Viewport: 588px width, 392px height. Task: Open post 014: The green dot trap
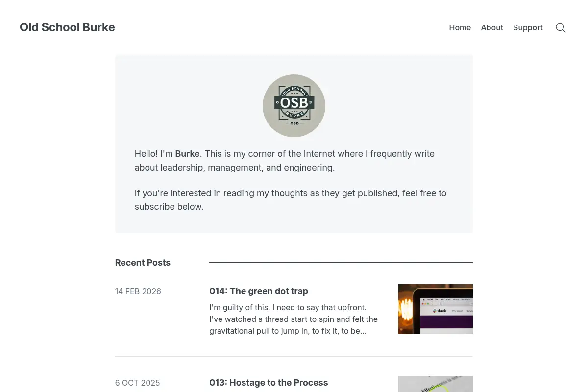tap(259, 291)
